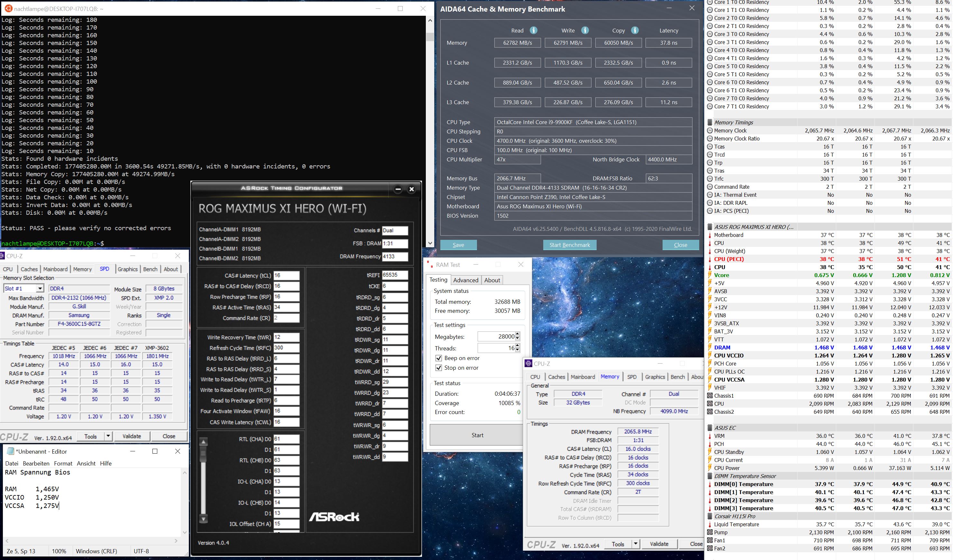Click the ASUS EC section icon
This screenshot has height=560, width=953.
[x=710, y=428]
